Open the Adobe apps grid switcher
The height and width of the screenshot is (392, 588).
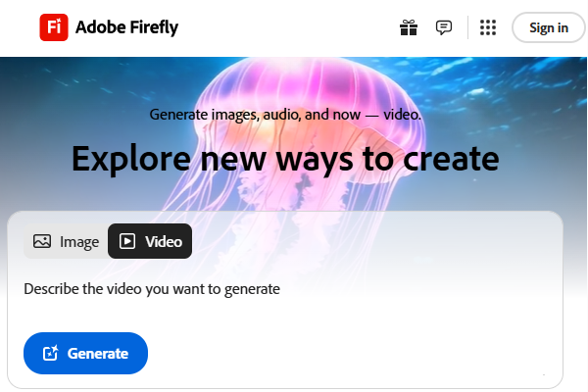click(x=488, y=27)
